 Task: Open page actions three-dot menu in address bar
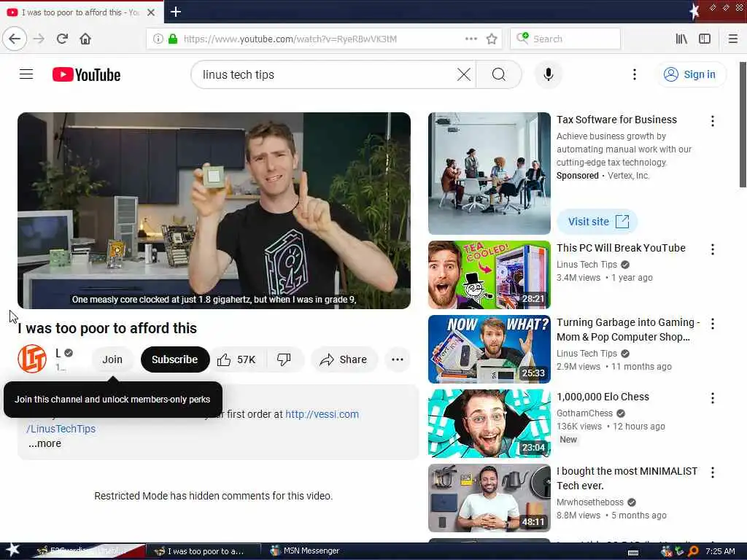coord(471,39)
